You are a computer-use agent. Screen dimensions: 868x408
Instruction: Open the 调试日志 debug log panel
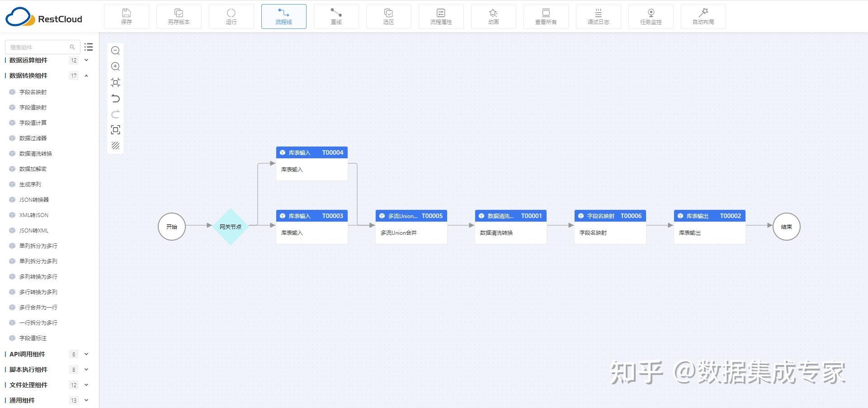598,16
